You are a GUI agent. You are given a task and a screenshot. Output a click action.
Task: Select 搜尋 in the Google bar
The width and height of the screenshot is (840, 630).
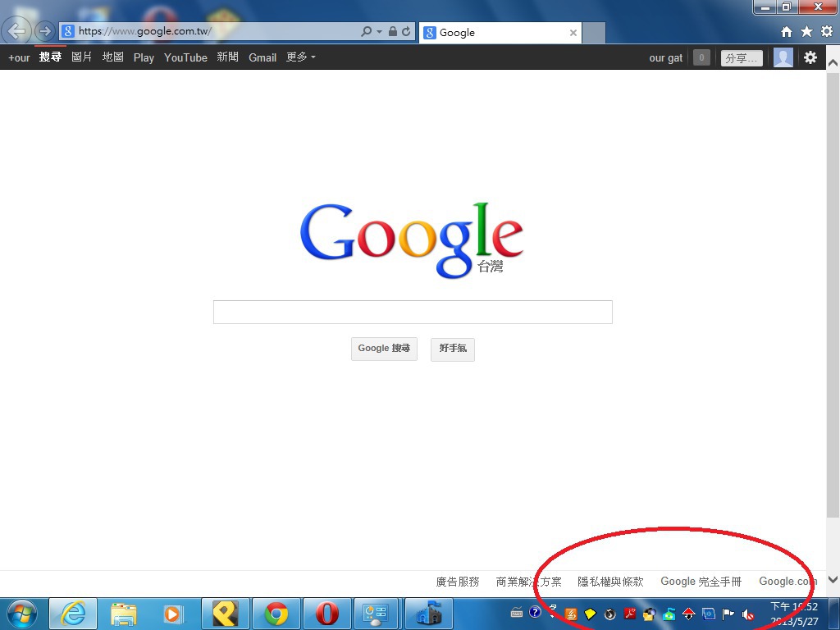point(50,57)
